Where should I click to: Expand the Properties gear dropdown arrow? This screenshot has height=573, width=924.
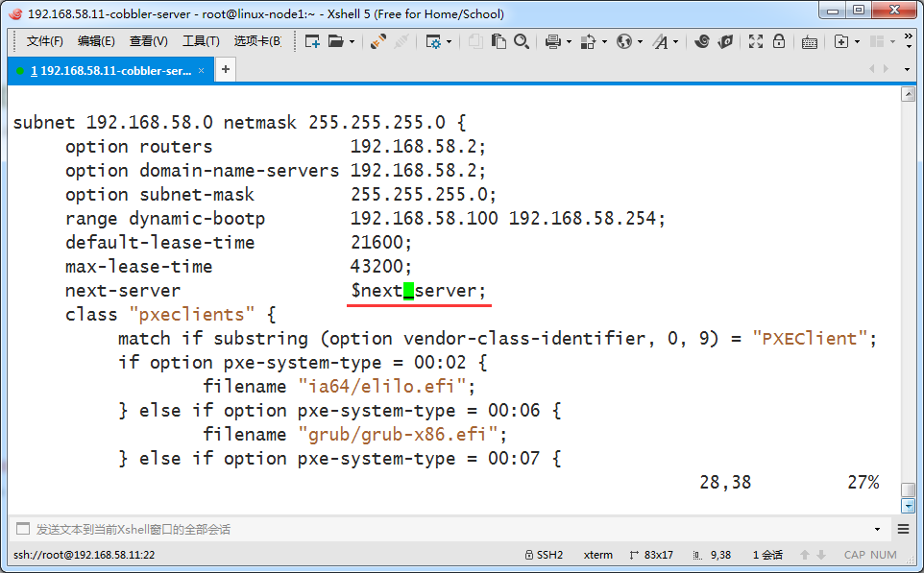click(450, 42)
